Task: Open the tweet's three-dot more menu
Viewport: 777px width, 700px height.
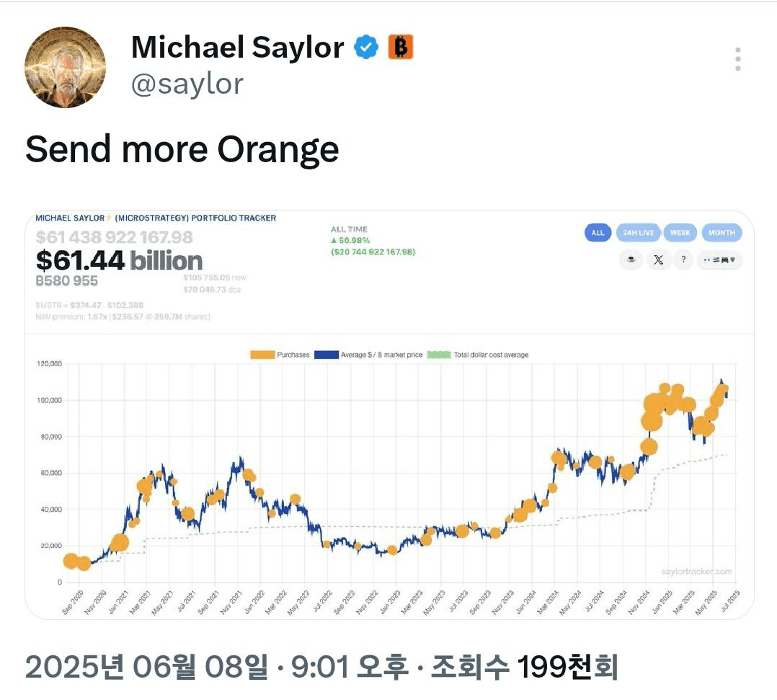Action: coord(738,59)
